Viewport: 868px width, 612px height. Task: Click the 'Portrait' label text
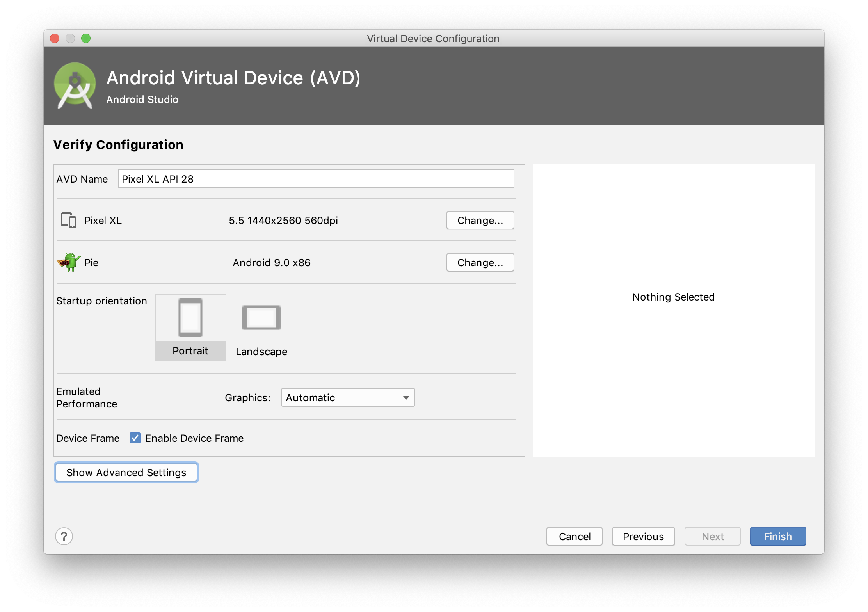click(x=190, y=351)
